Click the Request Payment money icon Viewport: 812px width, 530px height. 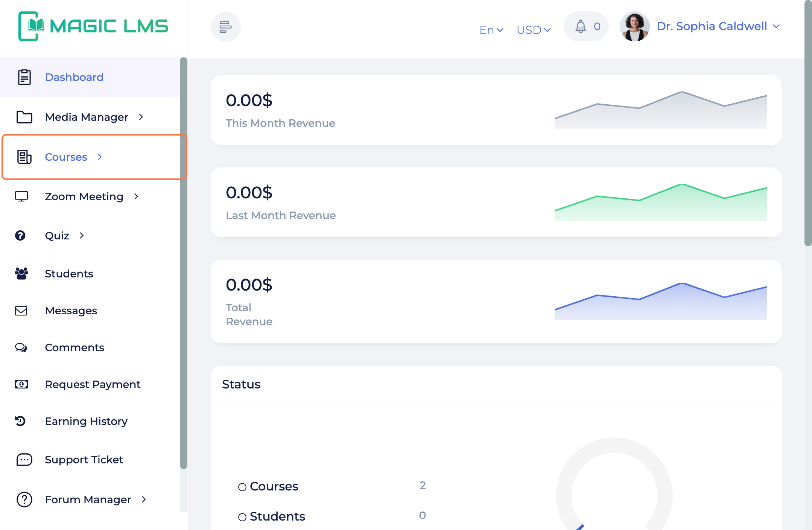pyautogui.click(x=21, y=384)
